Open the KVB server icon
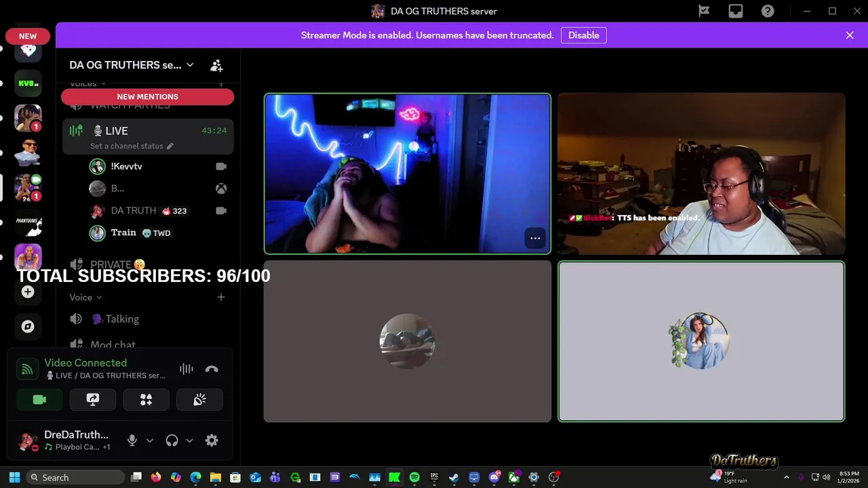 coord(28,83)
